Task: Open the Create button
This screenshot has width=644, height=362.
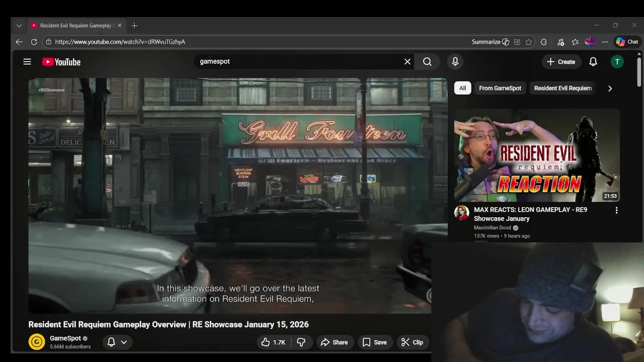Action: click(560, 61)
